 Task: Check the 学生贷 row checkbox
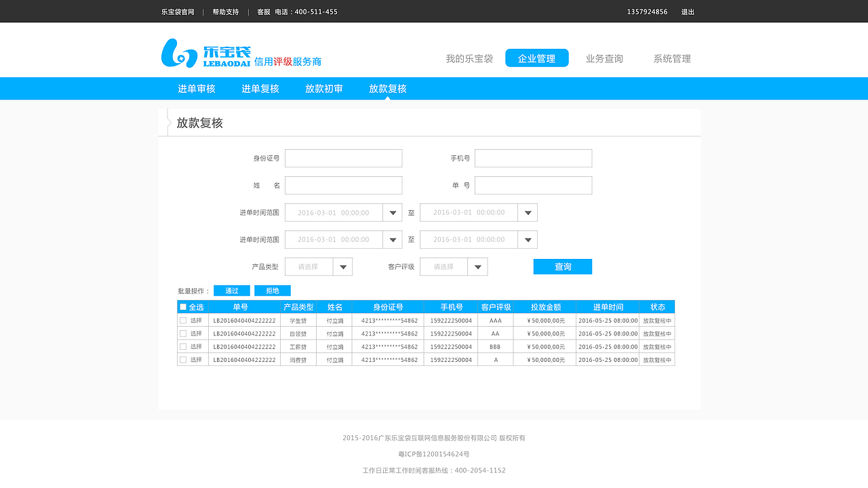tap(183, 320)
